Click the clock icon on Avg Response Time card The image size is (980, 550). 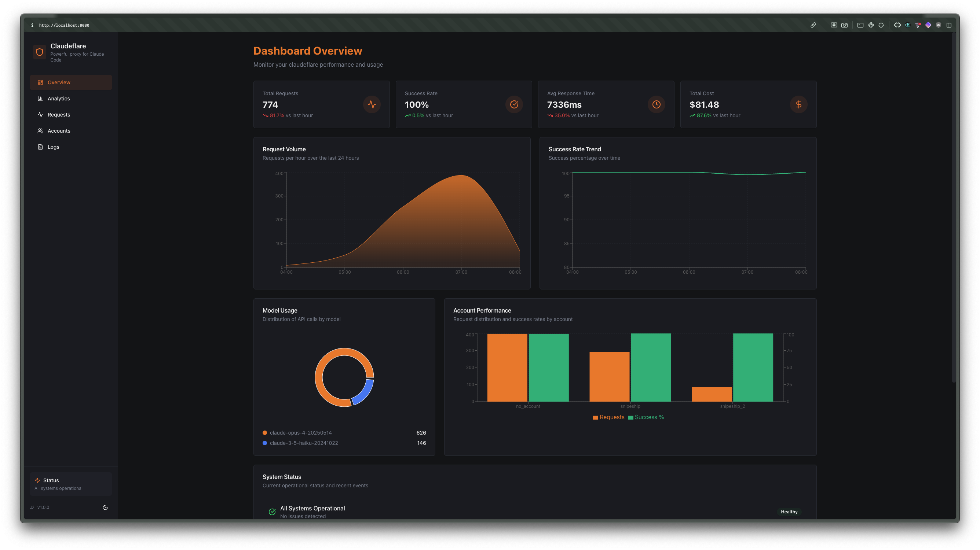pyautogui.click(x=656, y=104)
